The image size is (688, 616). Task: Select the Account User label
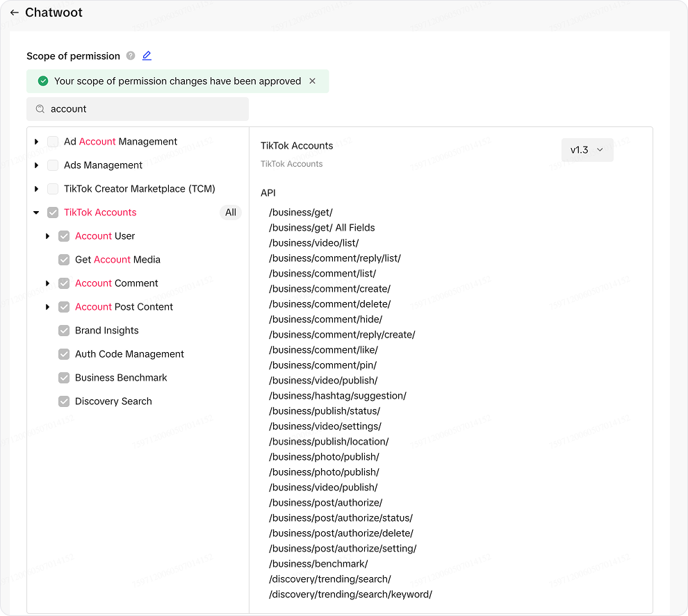tap(105, 236)
